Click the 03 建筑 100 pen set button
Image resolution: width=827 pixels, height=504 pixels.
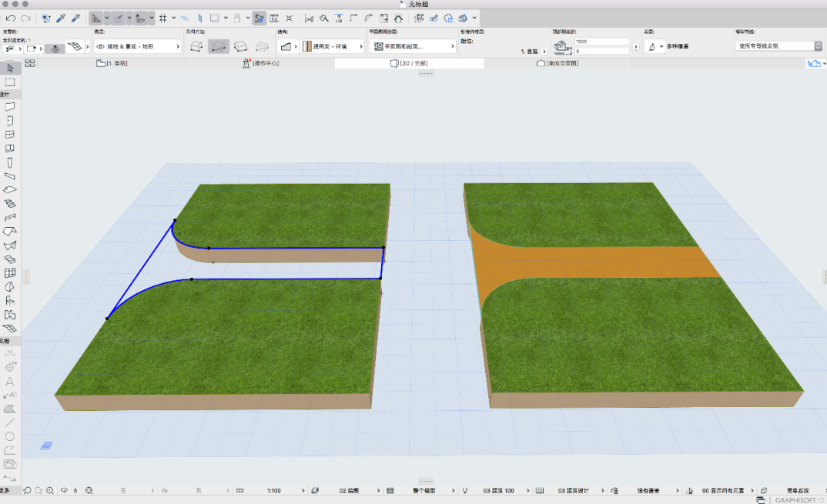[498, 490]
